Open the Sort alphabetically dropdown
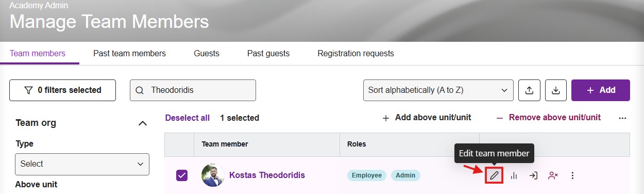The width and height of the screenshot is (644, 194). click(438, 90)
